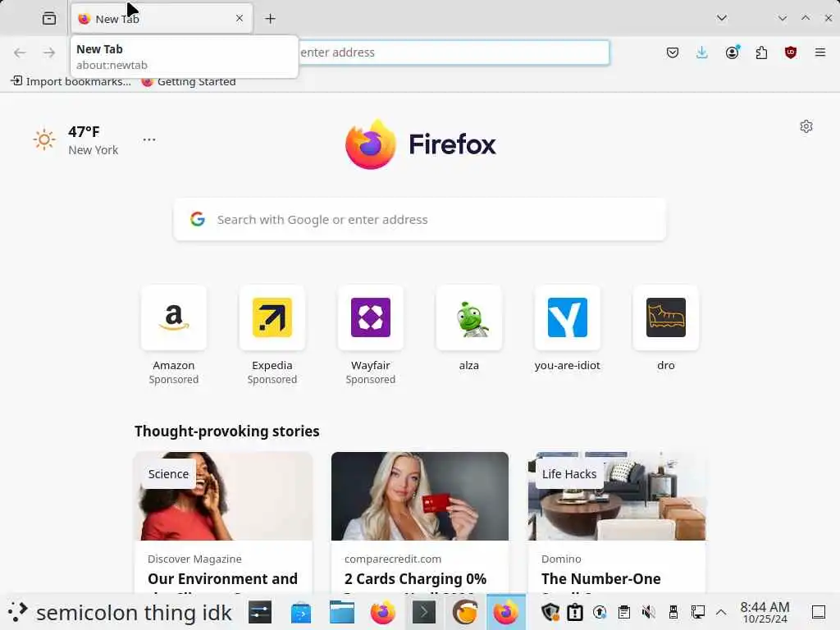Screen dimensions: 840x630
Task: Open System Settings taskbar icon
Action: point(260,612)
